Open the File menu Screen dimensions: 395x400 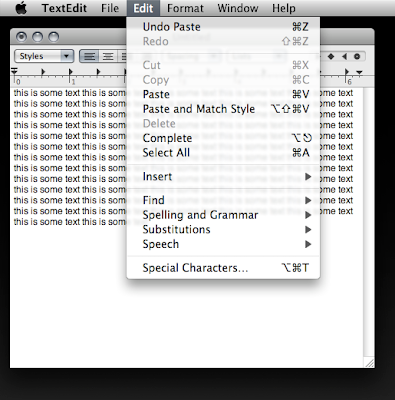pyautogui.click(x=110, y=8)
